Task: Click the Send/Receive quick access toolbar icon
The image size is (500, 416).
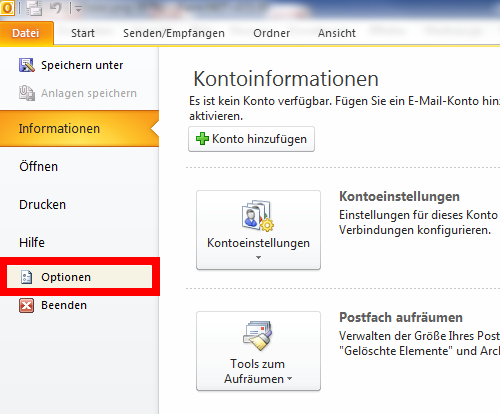Action: tap(34, 8)
